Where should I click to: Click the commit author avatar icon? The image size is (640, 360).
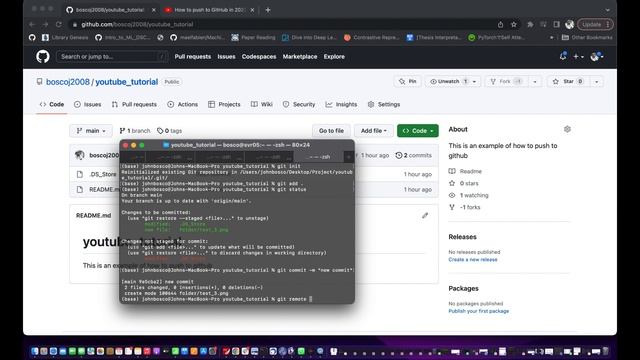(80, 155)
